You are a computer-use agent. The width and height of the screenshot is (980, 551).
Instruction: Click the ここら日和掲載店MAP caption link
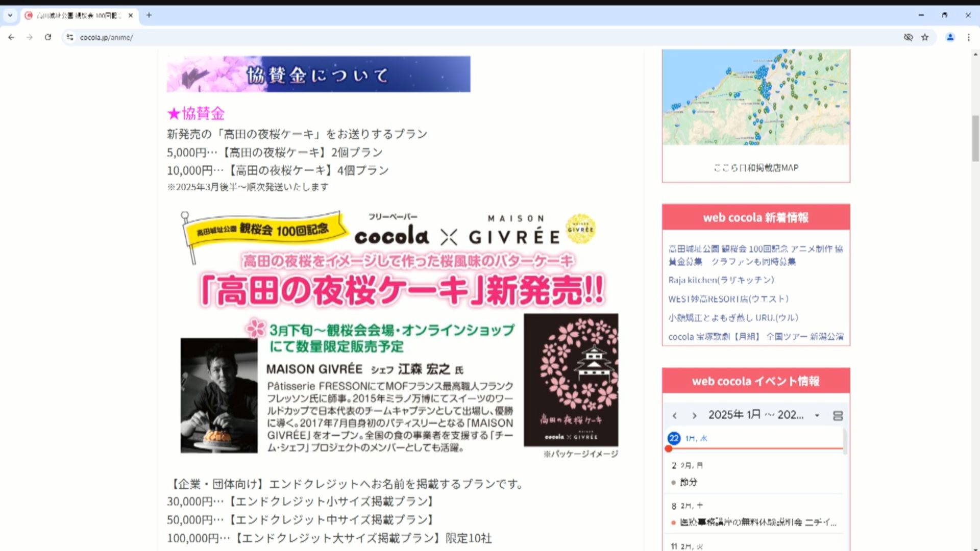tap(756, 167)
